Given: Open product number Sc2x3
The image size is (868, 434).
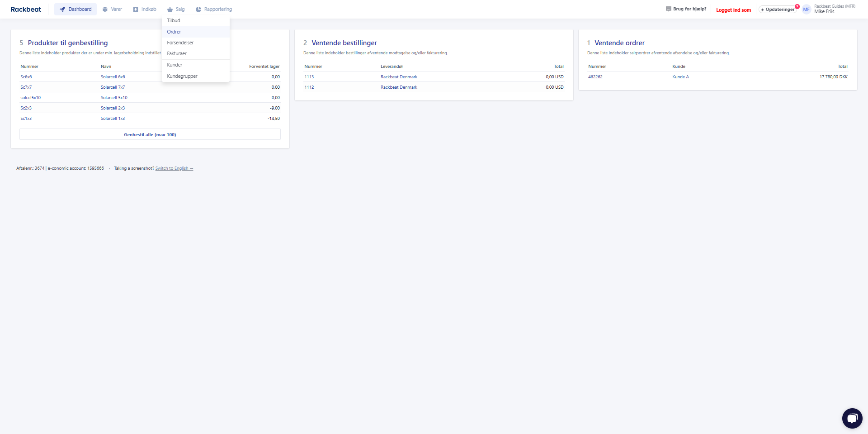Looking at the screenshot, I should click(26, 108).
